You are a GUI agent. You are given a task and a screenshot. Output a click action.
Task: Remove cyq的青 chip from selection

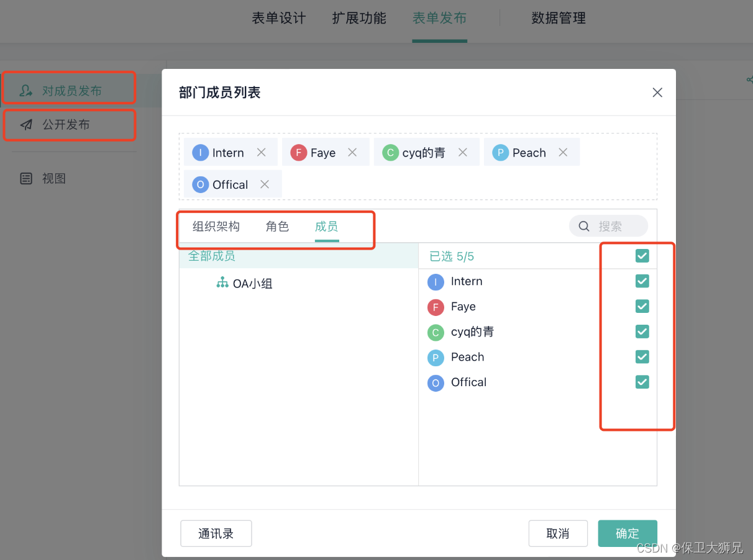point(462,153)
